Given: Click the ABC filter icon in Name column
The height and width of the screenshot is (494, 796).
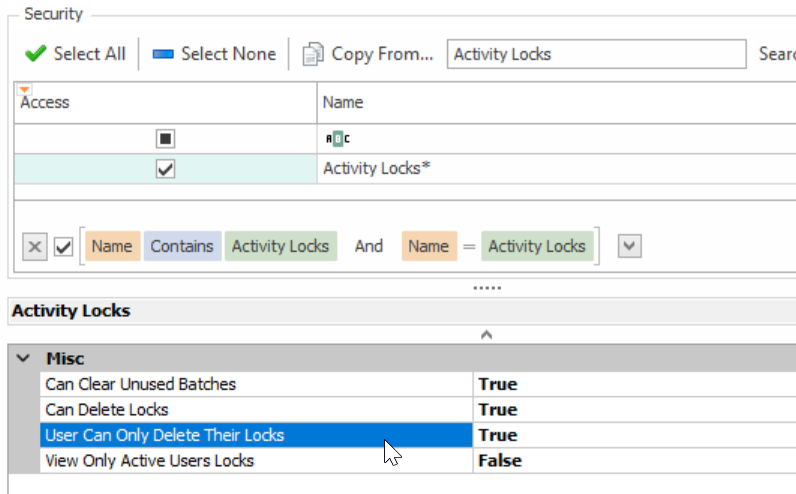Looking at the screenshot, I should coord(339,138).
